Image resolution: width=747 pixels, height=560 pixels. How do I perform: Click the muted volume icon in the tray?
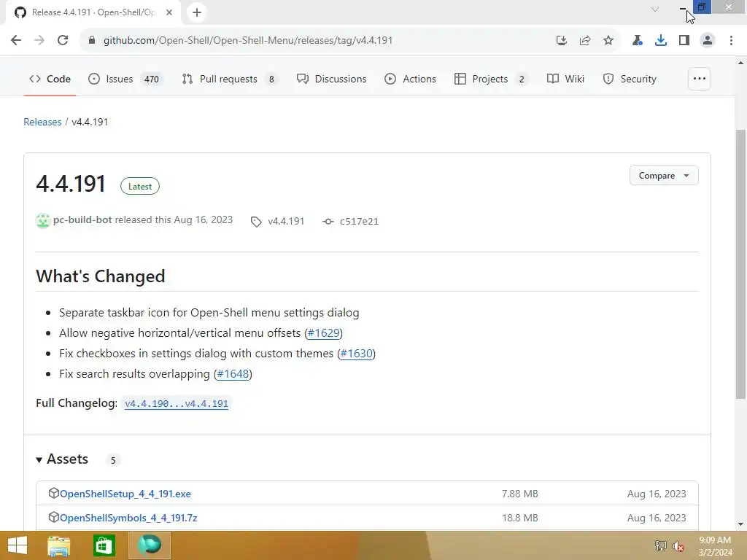point(678,545)
